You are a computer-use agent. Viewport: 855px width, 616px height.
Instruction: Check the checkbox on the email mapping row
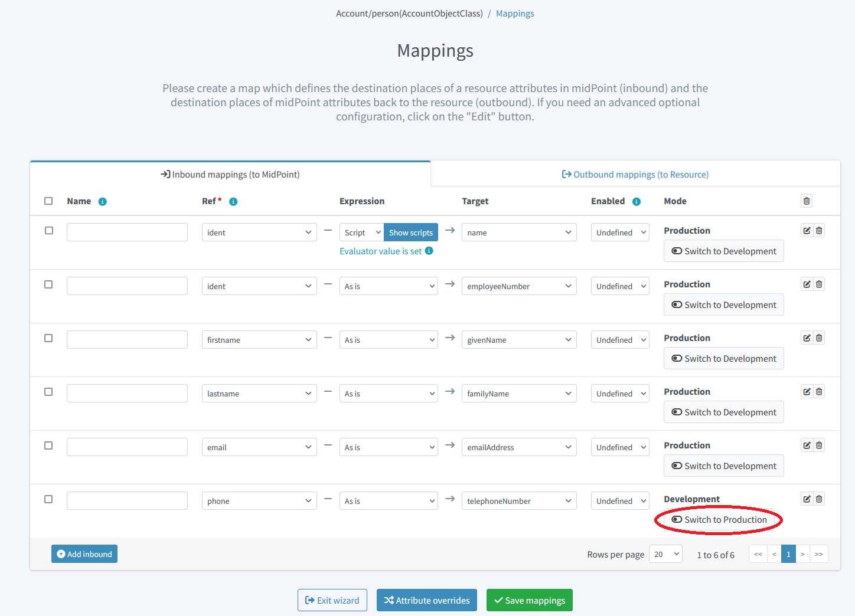coord(48,445)
